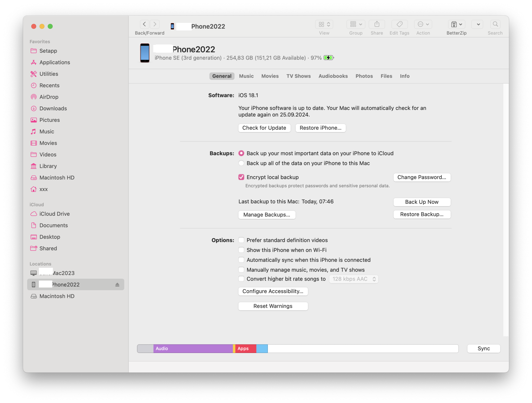Viewport: 532px width, 403px height.
Task: Enable Convert higher bit rate songs
Action: click(x=241, y=279)
